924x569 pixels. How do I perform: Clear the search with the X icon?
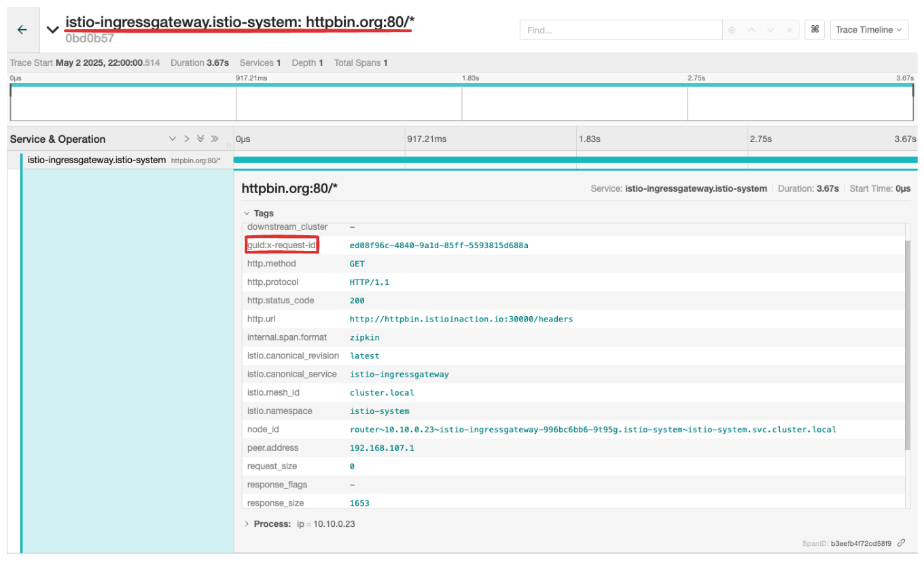click(x=789, y=30)
